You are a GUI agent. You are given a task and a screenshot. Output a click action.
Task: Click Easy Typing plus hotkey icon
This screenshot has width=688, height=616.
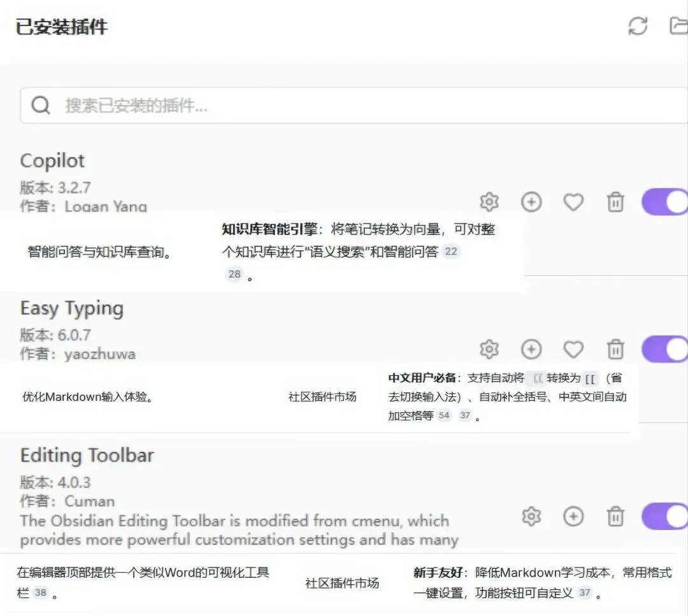531,349
